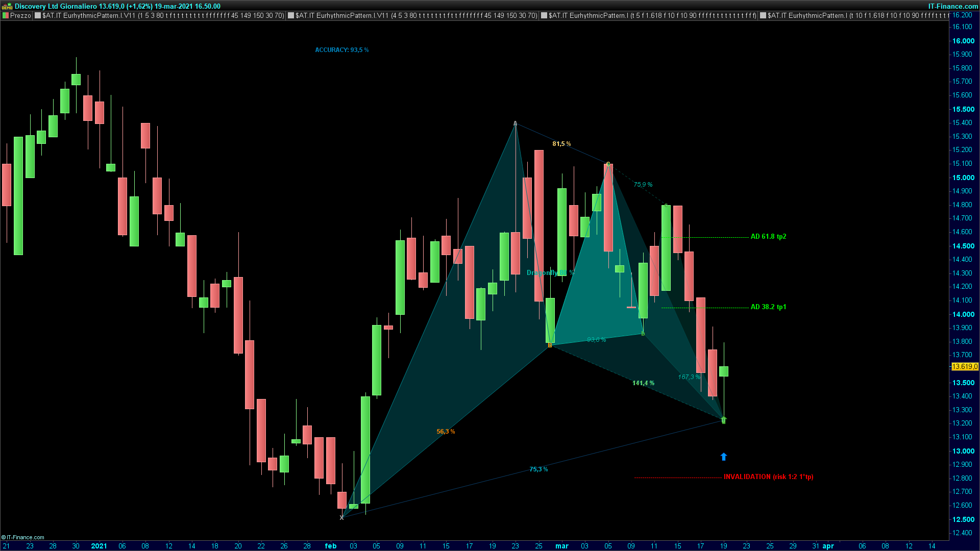Select point C marker at pattern top
The height and width of the screenshot is (551, 980).
(x=608, y=164)
